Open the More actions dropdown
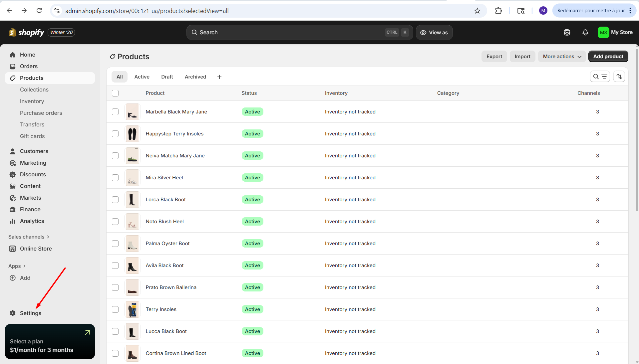 562,57
